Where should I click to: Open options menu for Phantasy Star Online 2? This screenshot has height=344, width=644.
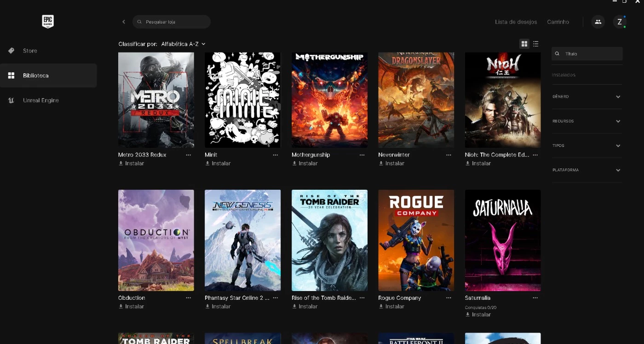pos(276,298)
